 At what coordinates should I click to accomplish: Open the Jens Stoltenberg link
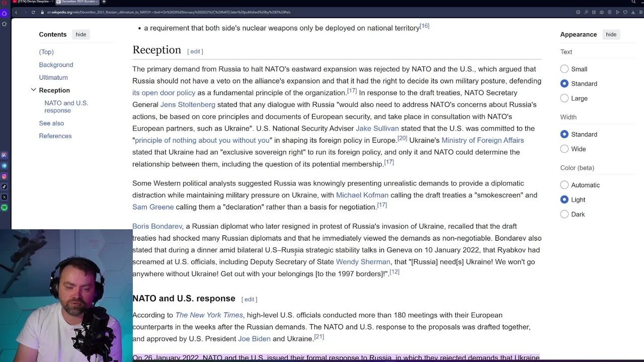click(x=188, y=105)
